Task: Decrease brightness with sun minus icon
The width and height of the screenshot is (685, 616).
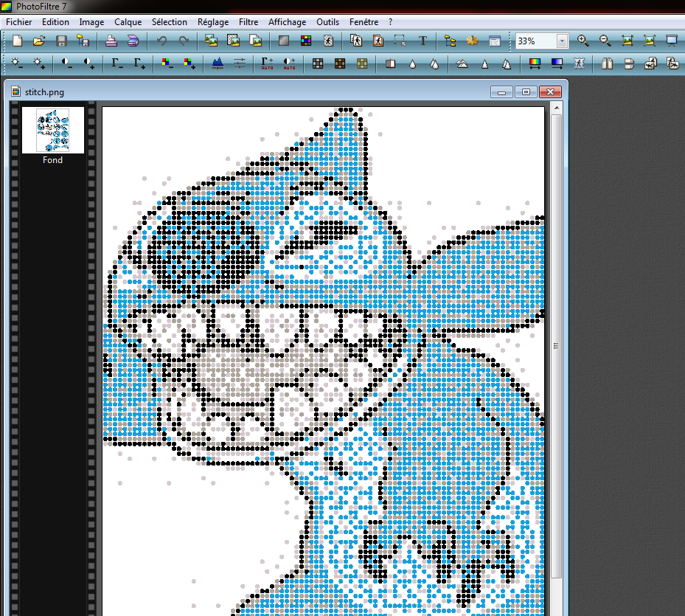Action: 17,64
